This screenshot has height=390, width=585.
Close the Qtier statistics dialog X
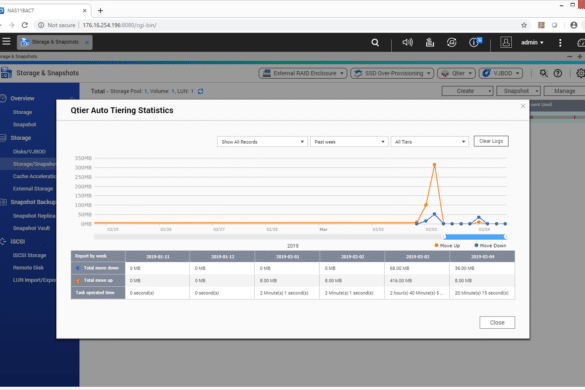tap(523, 106)
